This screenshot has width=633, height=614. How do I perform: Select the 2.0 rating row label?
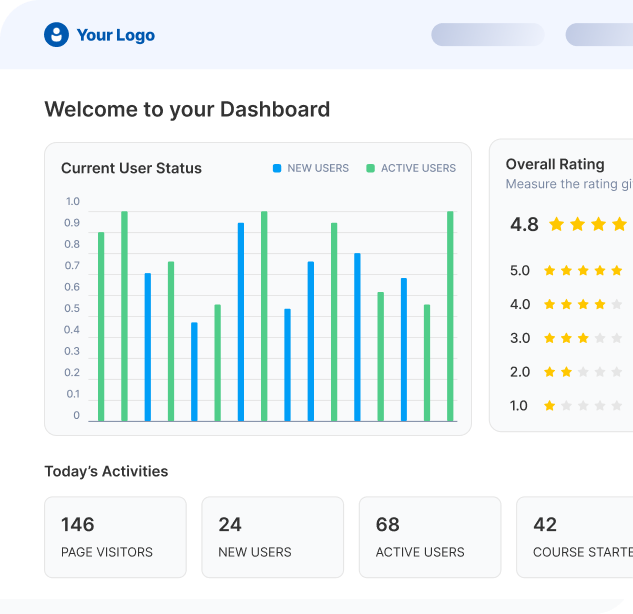pos(520,372)
